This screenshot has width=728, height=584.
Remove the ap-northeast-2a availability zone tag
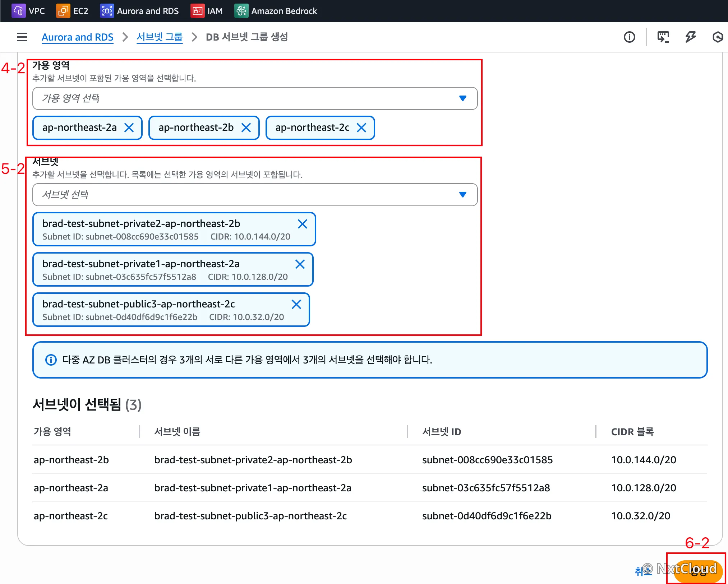(x=129, y=128)
